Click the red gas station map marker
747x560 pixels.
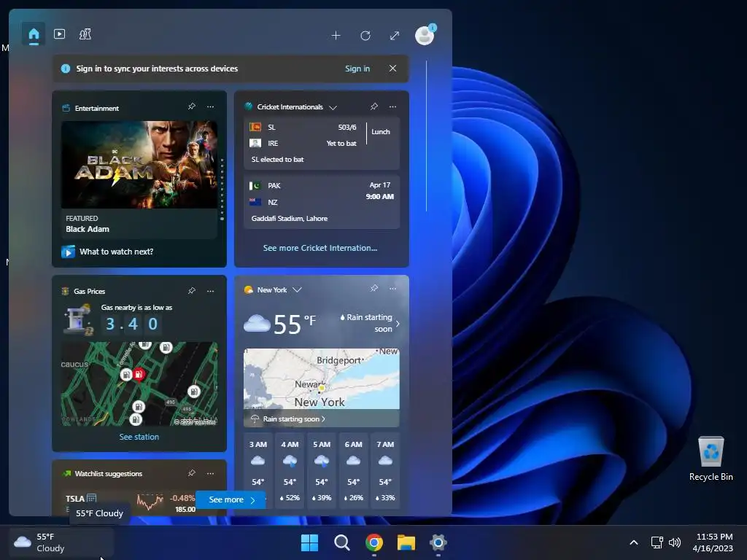coord(139,374)
